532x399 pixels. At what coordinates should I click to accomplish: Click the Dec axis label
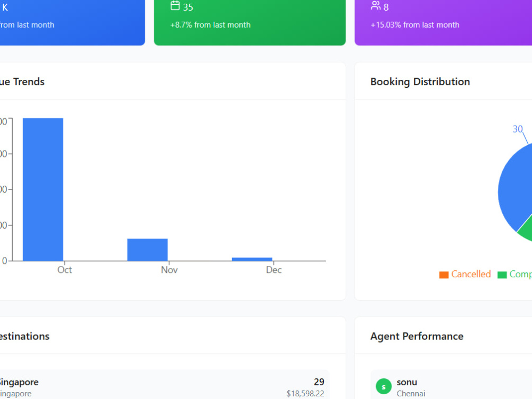(273, 270)
